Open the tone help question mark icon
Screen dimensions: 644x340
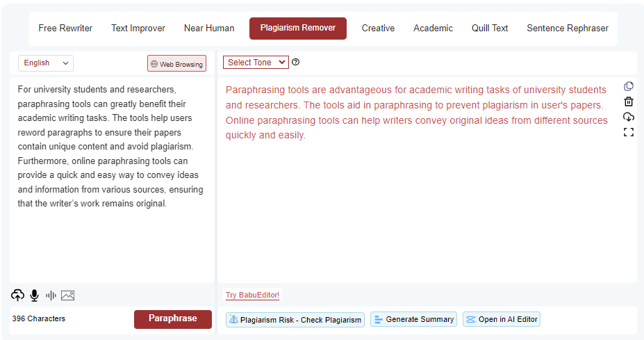295,62
